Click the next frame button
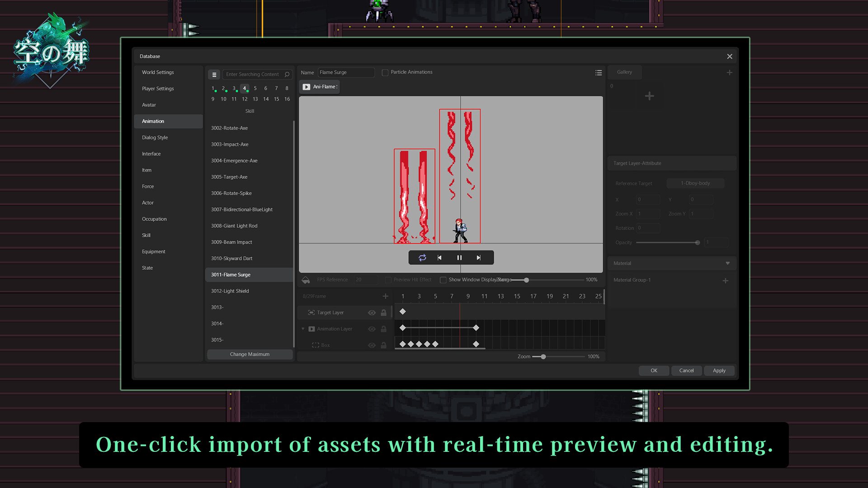868x488 pixels. [478, 258]
